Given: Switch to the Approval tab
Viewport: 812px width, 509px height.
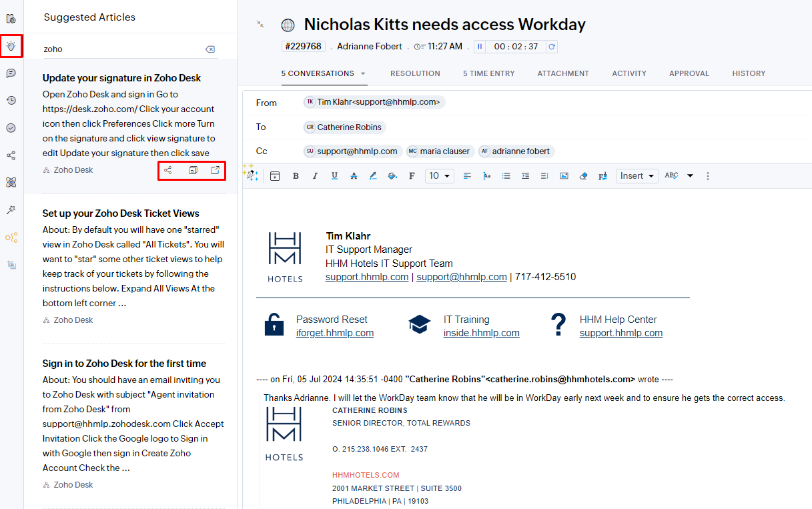Looking at the screenshot, I should click(x=689, y=73).
